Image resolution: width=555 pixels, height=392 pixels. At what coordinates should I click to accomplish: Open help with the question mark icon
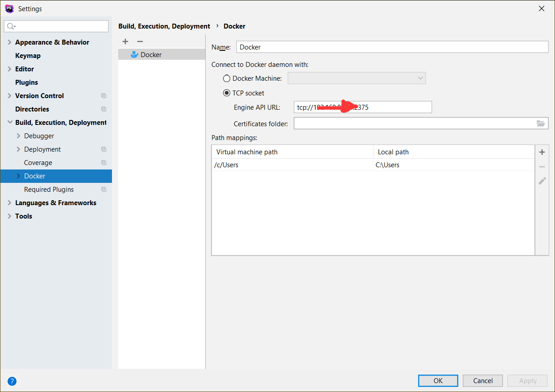click(12, 381)
